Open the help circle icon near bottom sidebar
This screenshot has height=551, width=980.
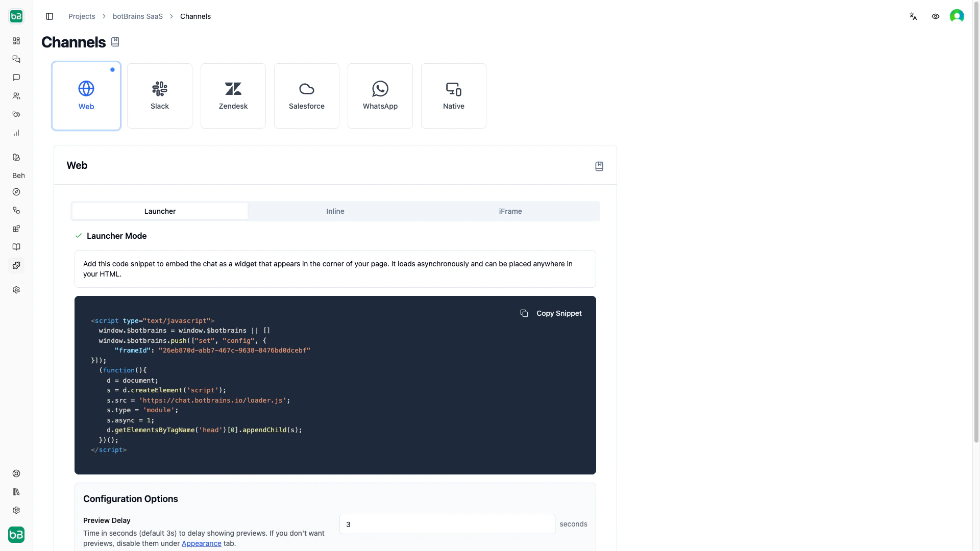tap(16, 473)
